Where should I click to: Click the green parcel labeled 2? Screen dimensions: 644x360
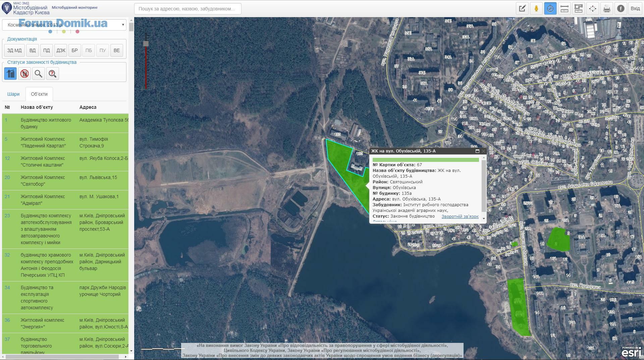pyautogui.click(x=558, y=240)
